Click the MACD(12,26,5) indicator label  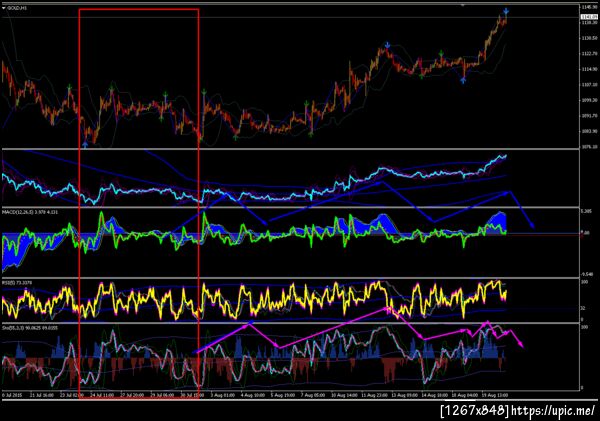click(30, 212)
